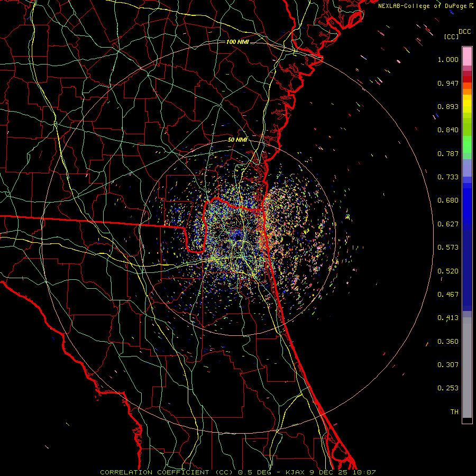The image size is (476, 476).
Task: Click the "DCC" label above color scale
Action: (x=465, y=32)
